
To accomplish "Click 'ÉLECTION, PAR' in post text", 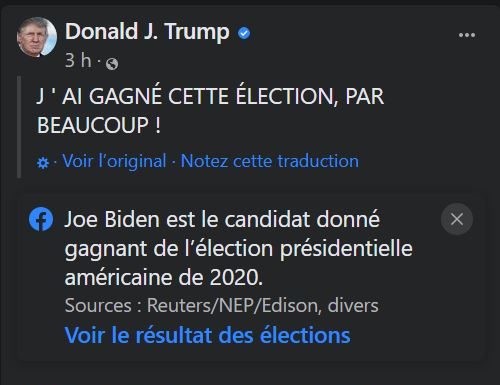I will pyautogui.click(x=310, y=96).
